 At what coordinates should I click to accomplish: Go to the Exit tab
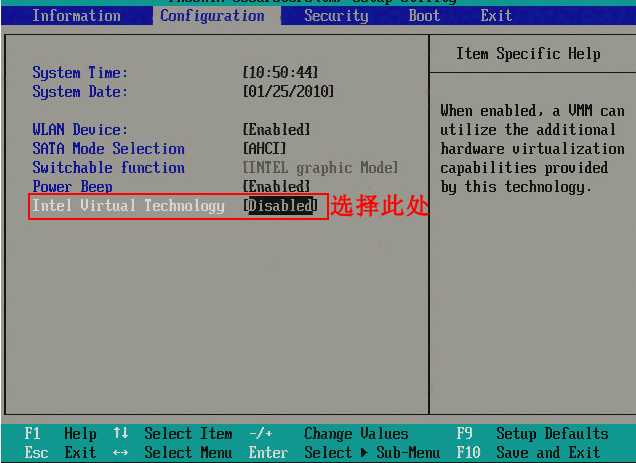[496, 16]
